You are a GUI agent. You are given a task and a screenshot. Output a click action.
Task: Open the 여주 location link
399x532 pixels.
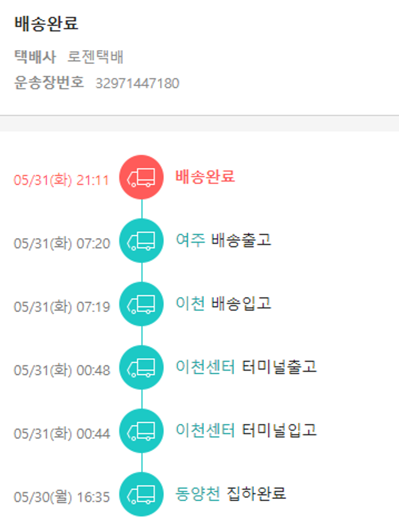(190, 240)
